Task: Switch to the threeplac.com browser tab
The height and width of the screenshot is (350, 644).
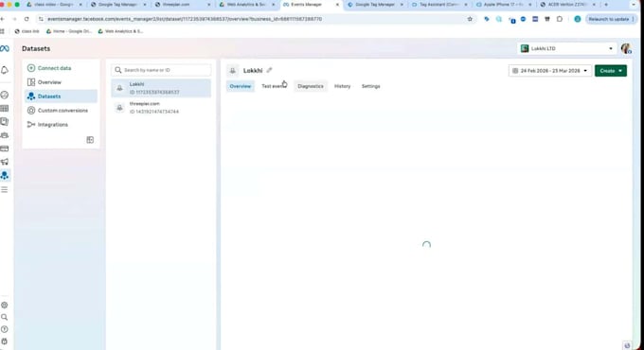Action: 182,5
